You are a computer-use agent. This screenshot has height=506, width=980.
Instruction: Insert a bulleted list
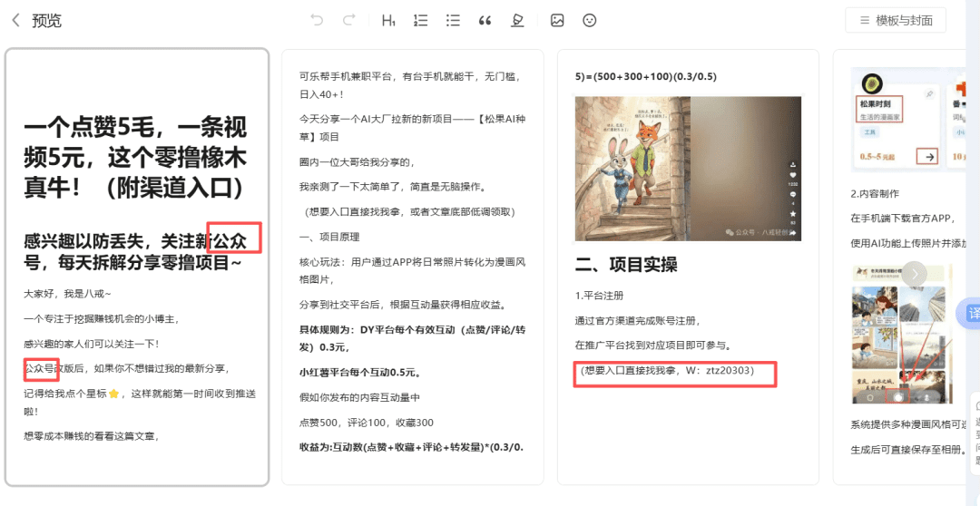[453, 20]
